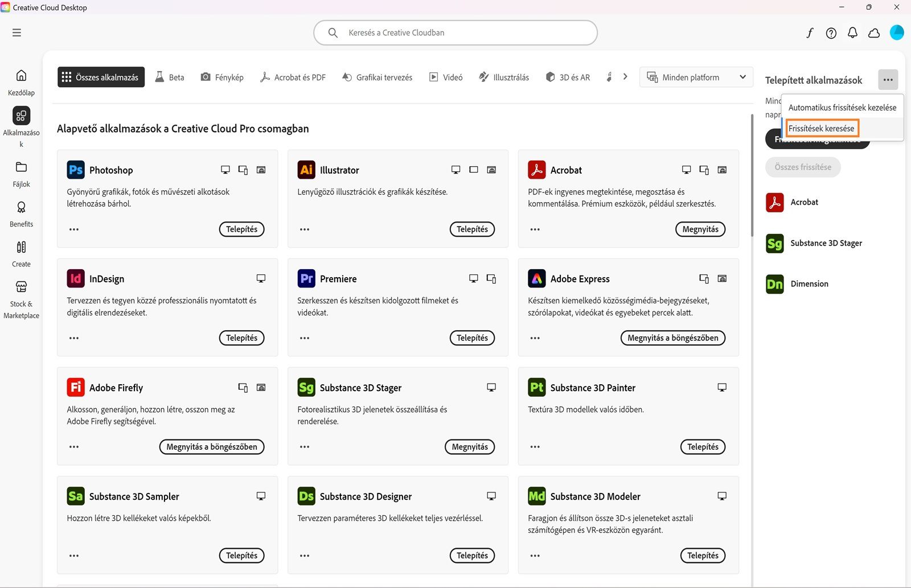Click the Creative Cloud search field
Screen dimensions: 911x588
click(x=455, y=33)
